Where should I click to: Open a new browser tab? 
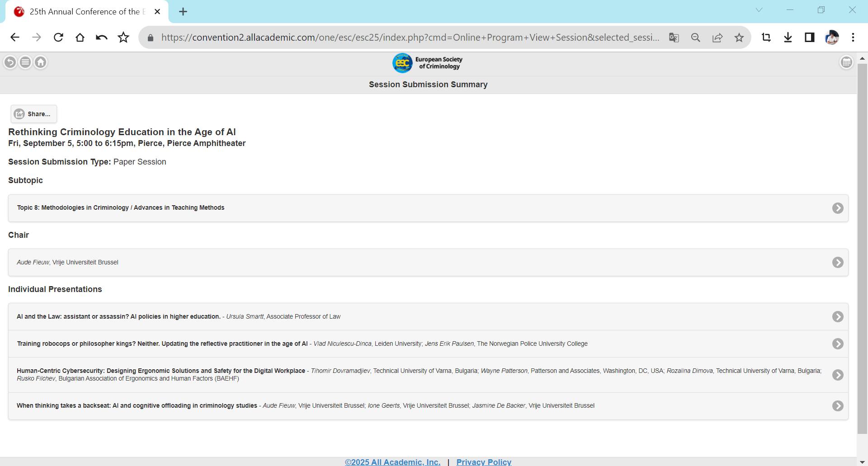click(x=183, y=12)
